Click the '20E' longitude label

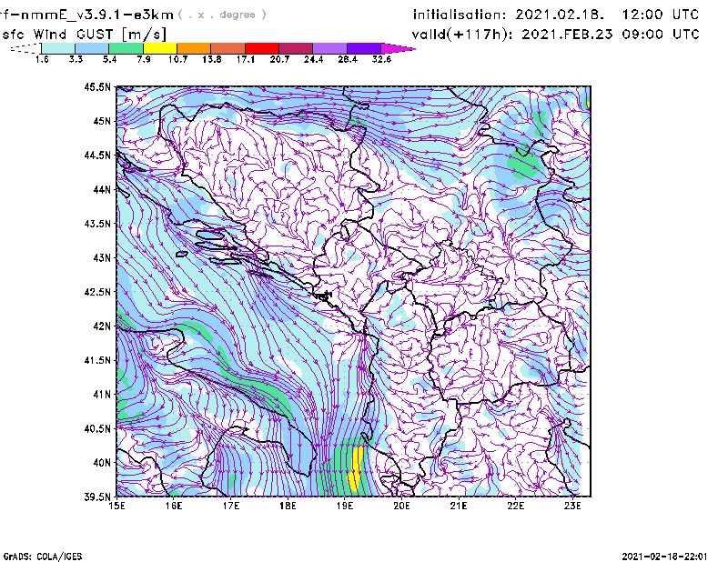(401, 506)
